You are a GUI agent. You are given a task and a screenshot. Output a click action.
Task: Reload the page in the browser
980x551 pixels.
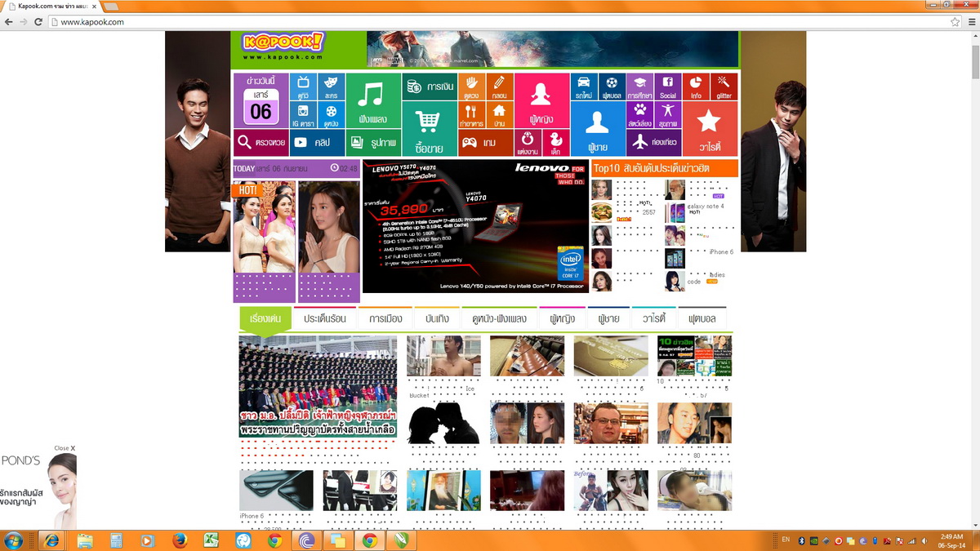38,22
